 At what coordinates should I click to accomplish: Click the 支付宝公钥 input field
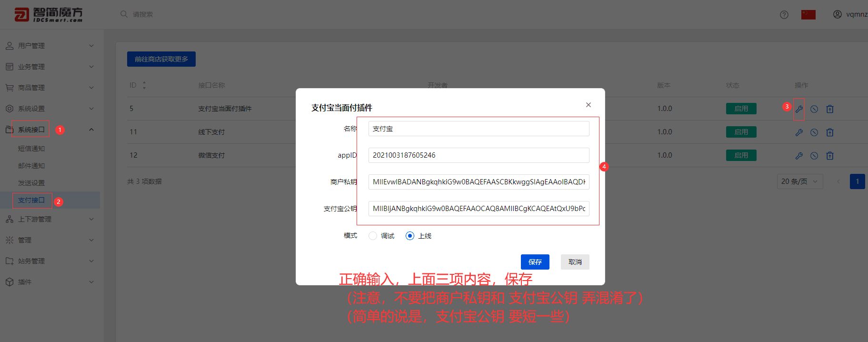[x=479, y=209]
